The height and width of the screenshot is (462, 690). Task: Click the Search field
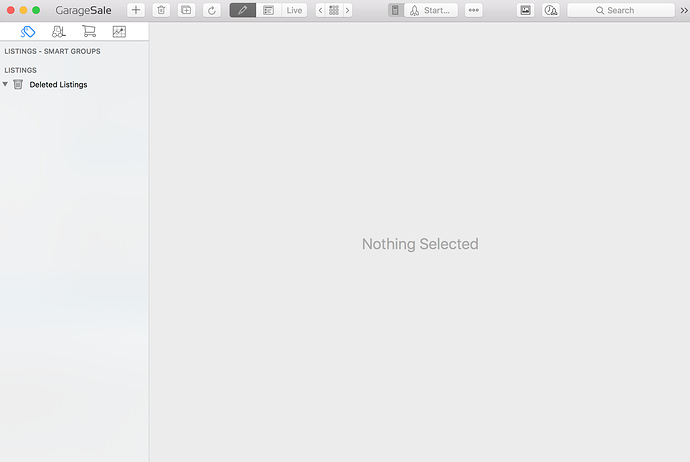[620, 10]
